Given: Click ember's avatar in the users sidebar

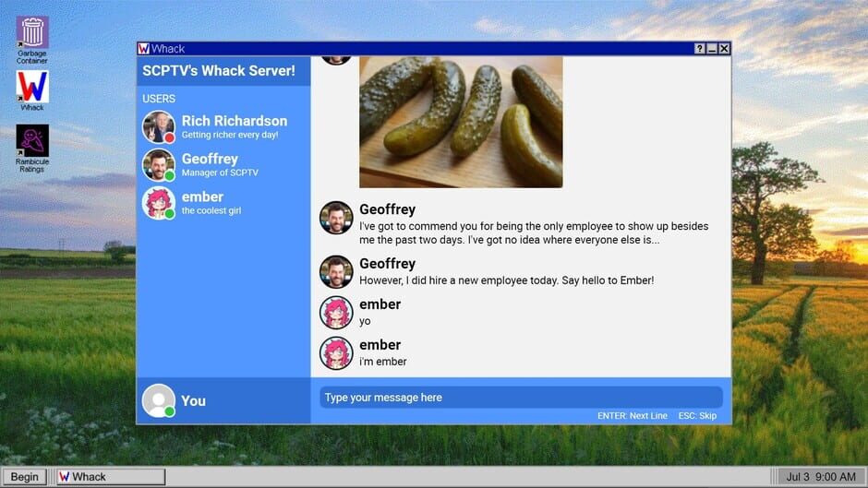Looking at the screenshot, I should click(158, 203).
